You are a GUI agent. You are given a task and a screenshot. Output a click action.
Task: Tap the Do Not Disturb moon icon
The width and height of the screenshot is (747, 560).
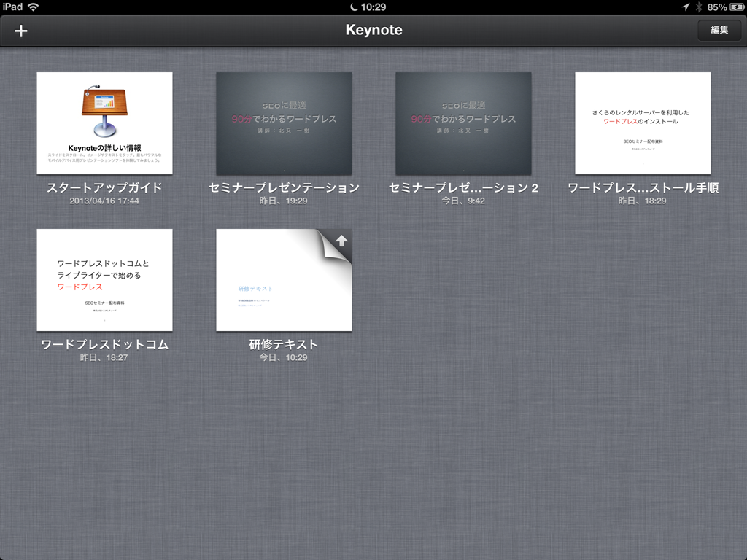pos(354,7)
